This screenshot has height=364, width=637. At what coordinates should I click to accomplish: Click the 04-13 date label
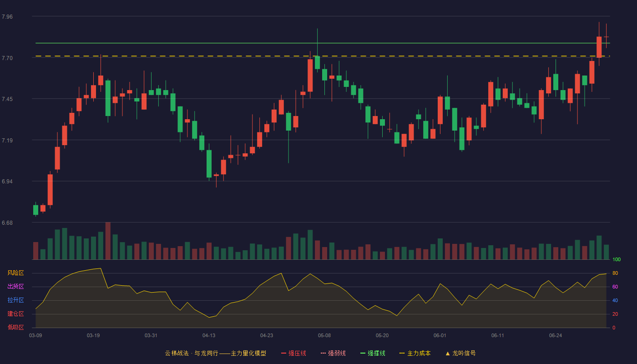(209, 335)
